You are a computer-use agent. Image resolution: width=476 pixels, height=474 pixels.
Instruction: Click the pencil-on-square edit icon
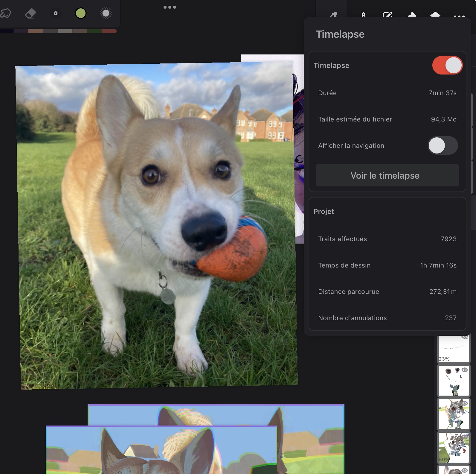click(x=387, y=15)
